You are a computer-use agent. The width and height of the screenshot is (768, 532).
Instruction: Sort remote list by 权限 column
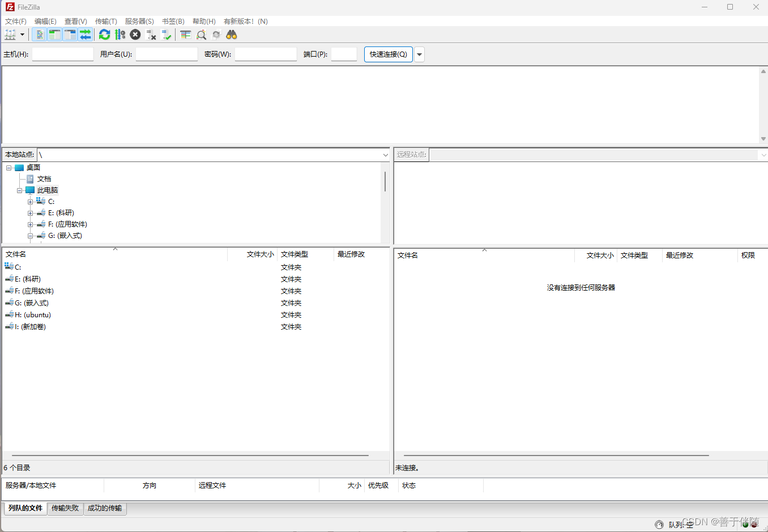[x=752, y=256]
